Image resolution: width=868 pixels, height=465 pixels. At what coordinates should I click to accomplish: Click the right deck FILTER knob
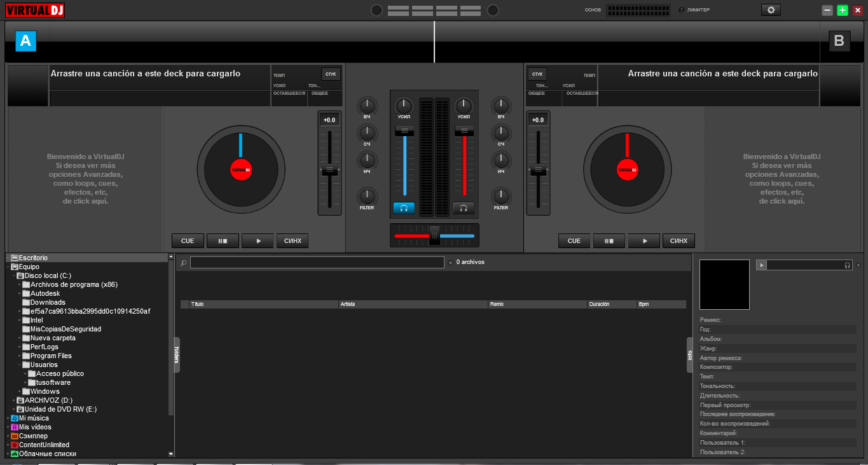click(501, 196)
